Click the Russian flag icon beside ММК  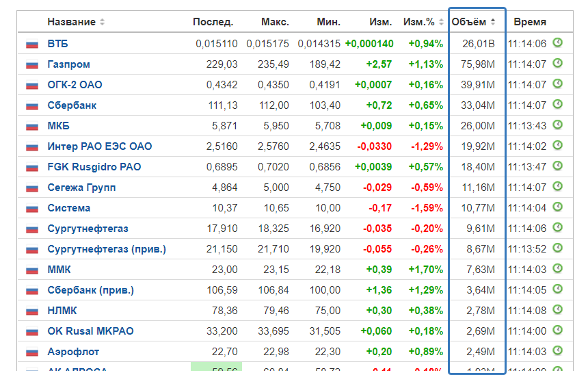(32, 270)
